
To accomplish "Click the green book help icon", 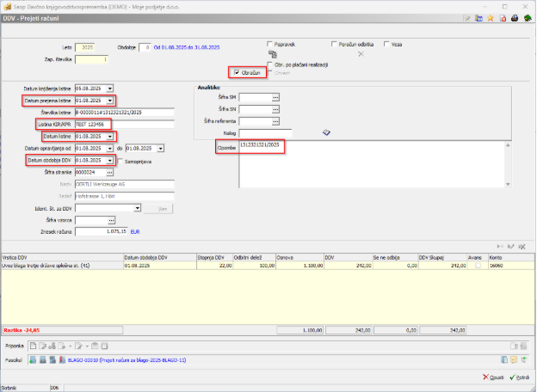I will coord(528,18).
